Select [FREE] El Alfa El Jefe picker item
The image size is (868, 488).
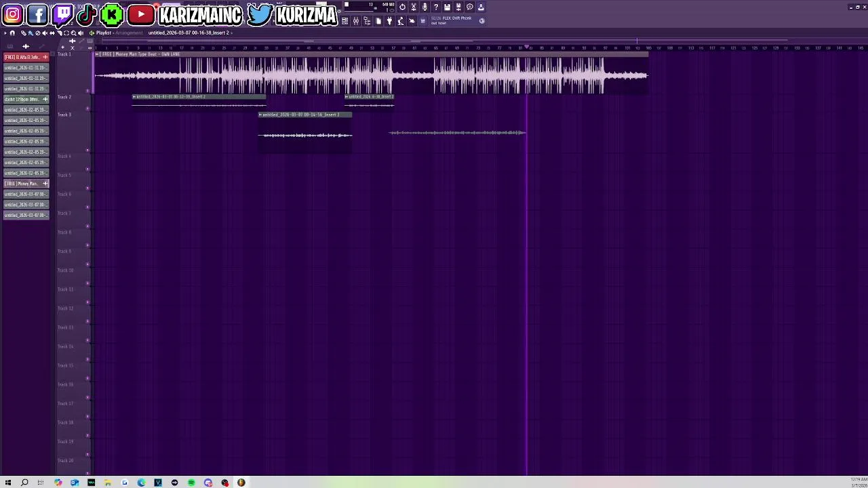pos(26,57)
